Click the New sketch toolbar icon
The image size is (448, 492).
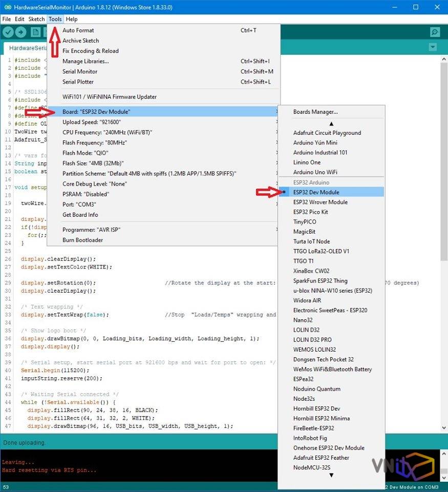[35, 32]
